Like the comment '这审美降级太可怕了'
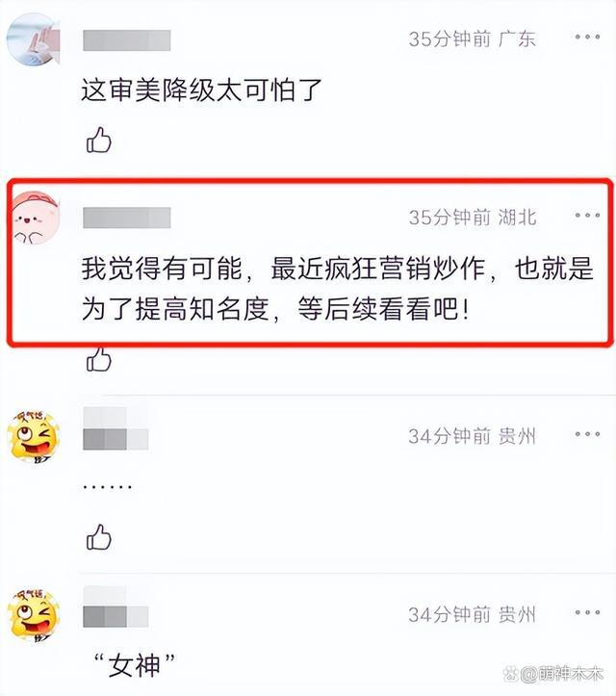 [x=98, y=140]
